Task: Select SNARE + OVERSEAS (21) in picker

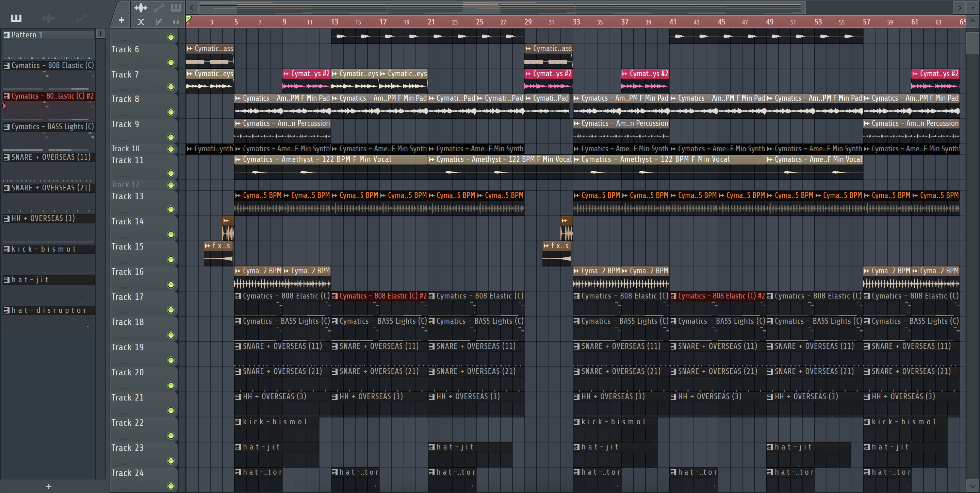Action: click(49, 188)
